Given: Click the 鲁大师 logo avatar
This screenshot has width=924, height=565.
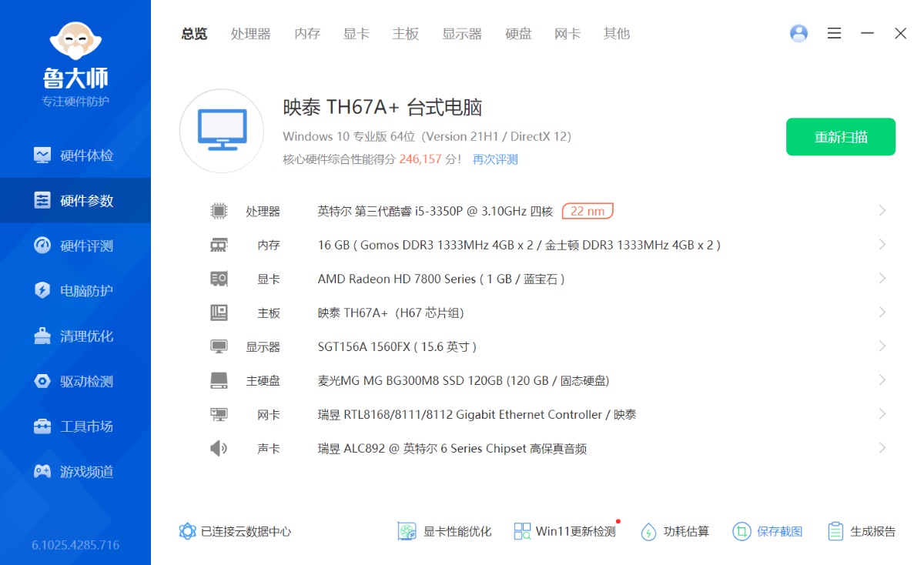Looking at the screenshot, I should pyautogui.click(x=75, y=41).
